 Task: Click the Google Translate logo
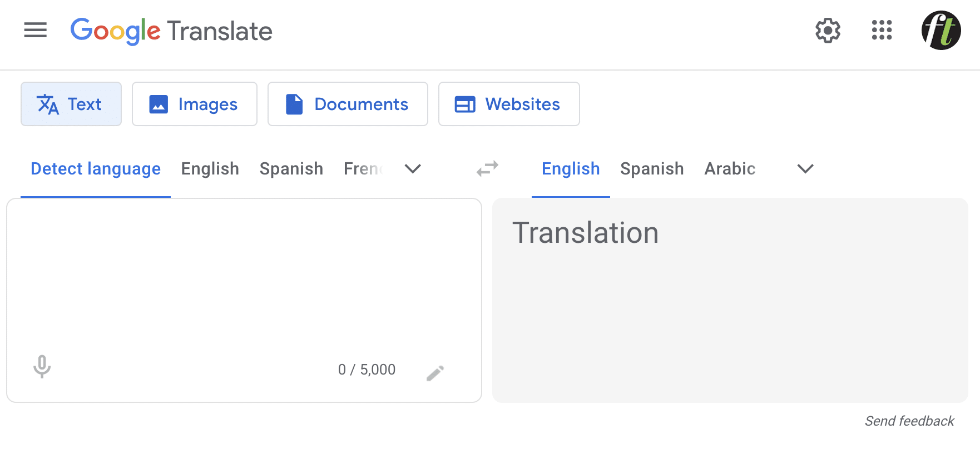tap(171, 31)
